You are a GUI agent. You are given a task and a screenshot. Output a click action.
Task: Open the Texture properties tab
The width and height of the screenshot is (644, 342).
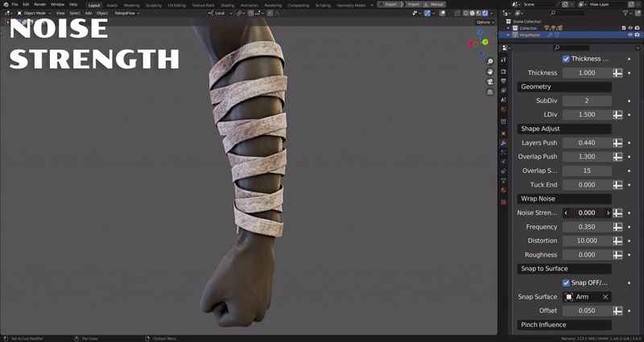(x=504, y=202)
